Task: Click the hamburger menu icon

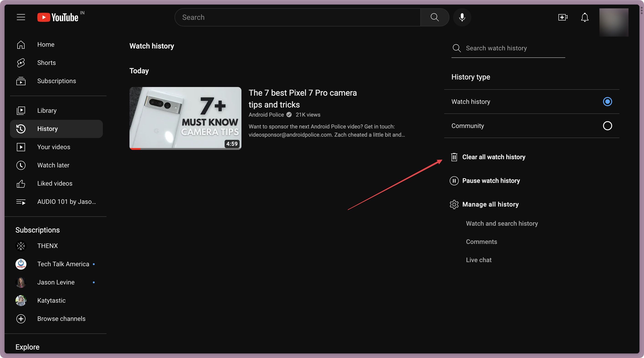Action: pyautogui.click(x=20, y=17)
